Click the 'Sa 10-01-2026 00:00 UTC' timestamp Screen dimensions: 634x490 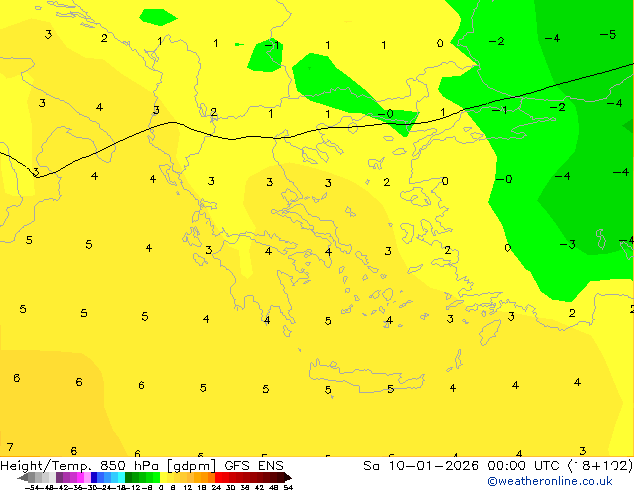[464, 466]
